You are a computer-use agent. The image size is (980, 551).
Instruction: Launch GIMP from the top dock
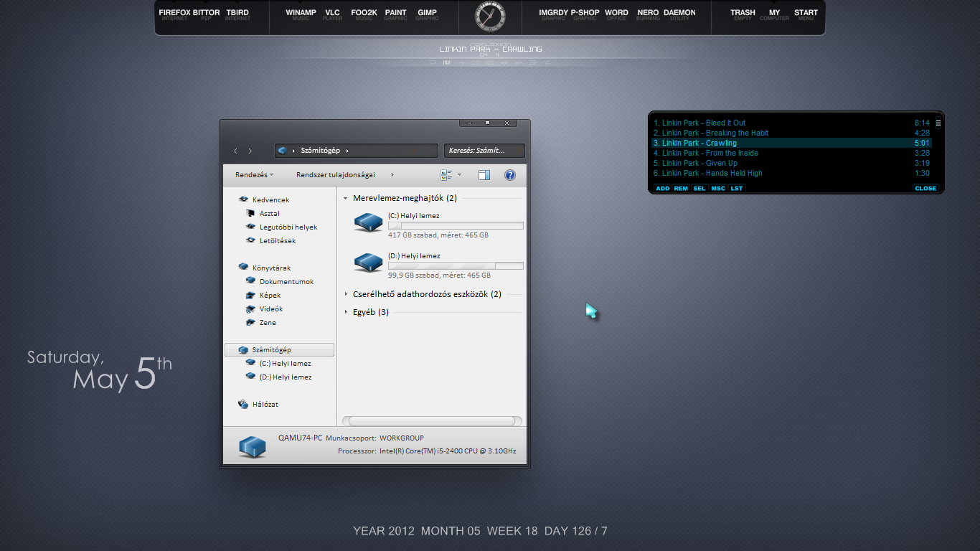428,14
